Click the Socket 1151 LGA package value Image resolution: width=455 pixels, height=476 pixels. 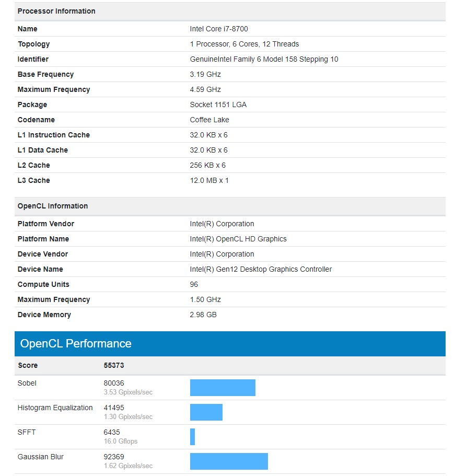coord(218,105)
